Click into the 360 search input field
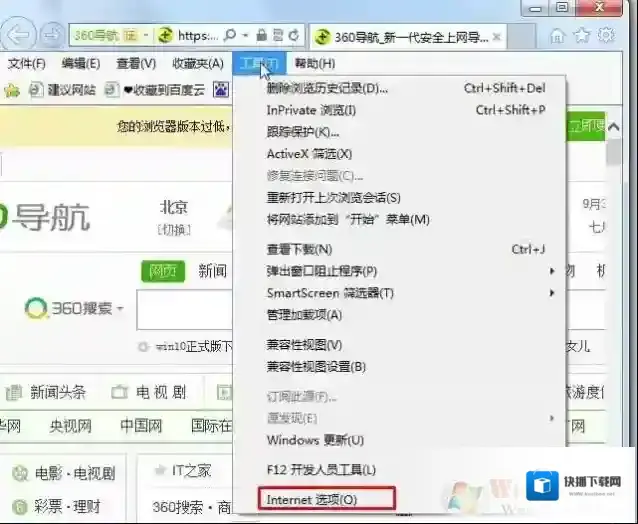638x524 pixels. [185, 309]
